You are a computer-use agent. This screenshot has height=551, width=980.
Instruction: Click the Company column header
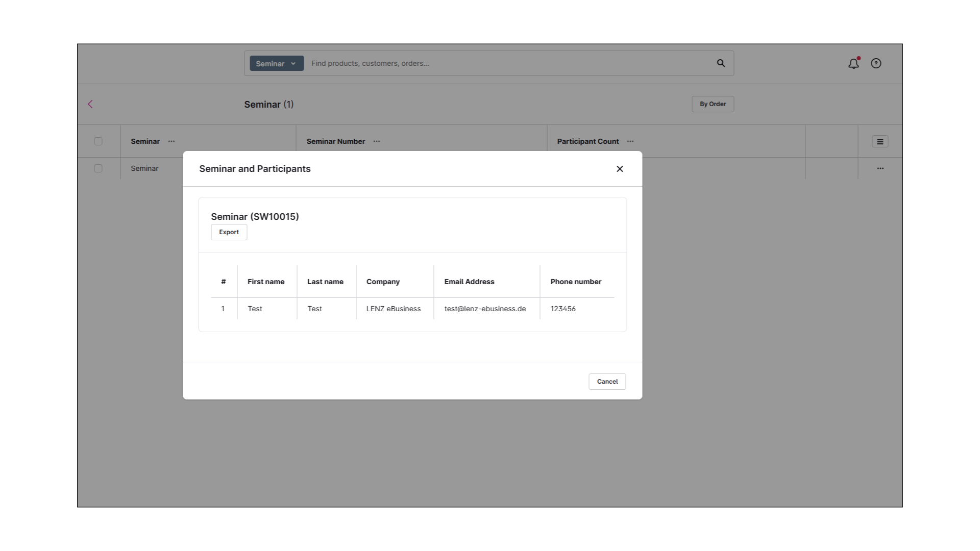coord(383,282)
